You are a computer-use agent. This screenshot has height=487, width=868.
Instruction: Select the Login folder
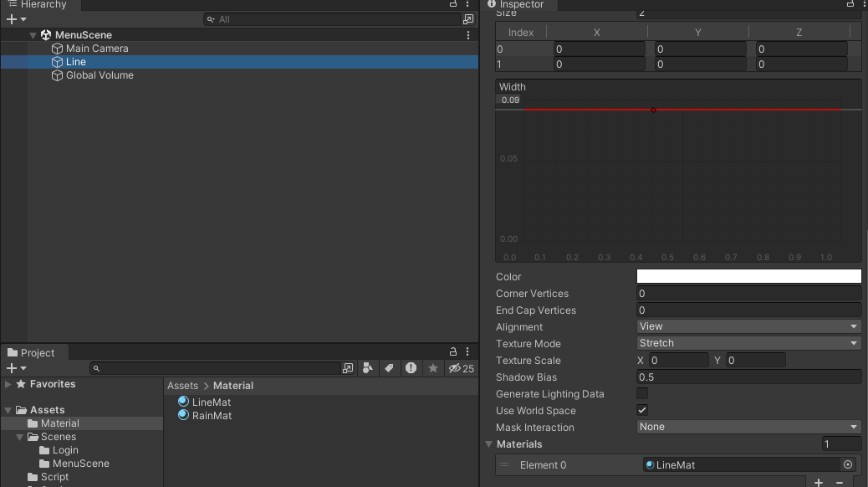(x=65, y=450)
